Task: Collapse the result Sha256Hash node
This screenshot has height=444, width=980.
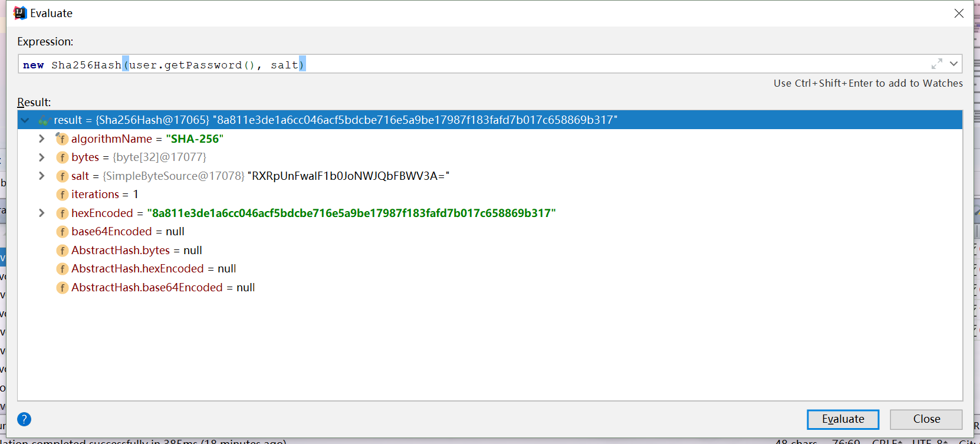Action: pos(25,120)
